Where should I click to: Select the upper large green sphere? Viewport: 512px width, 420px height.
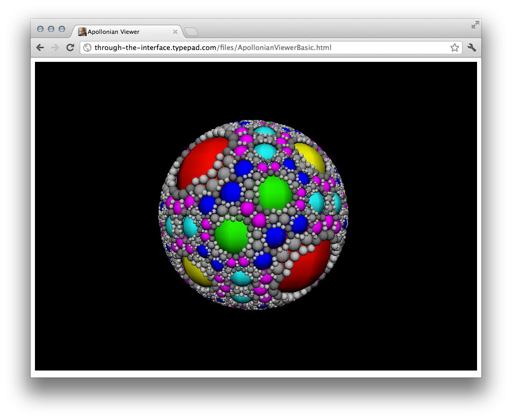275,193
